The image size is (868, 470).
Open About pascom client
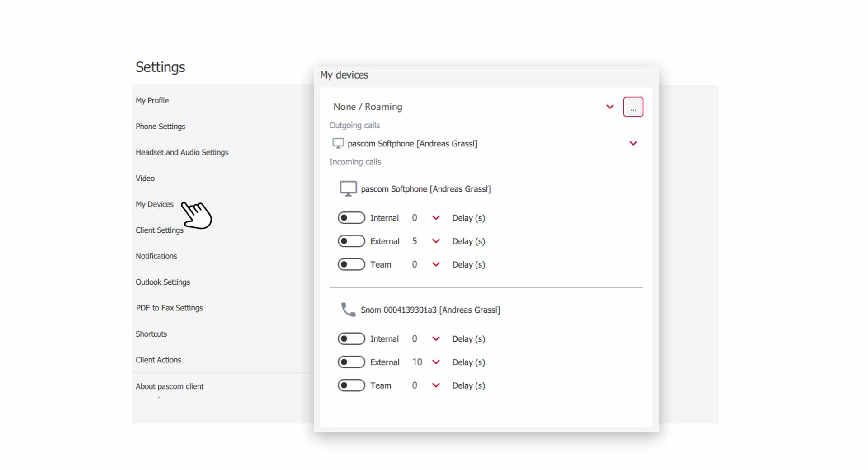[170, 386]
